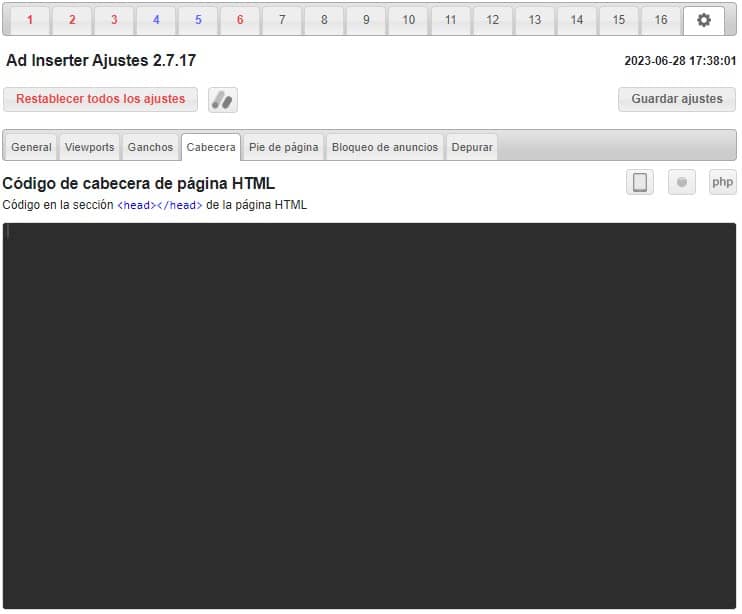Open block tab 15
Image resolution: width=742 pixels, height=614 pixels.
[618, 20]
